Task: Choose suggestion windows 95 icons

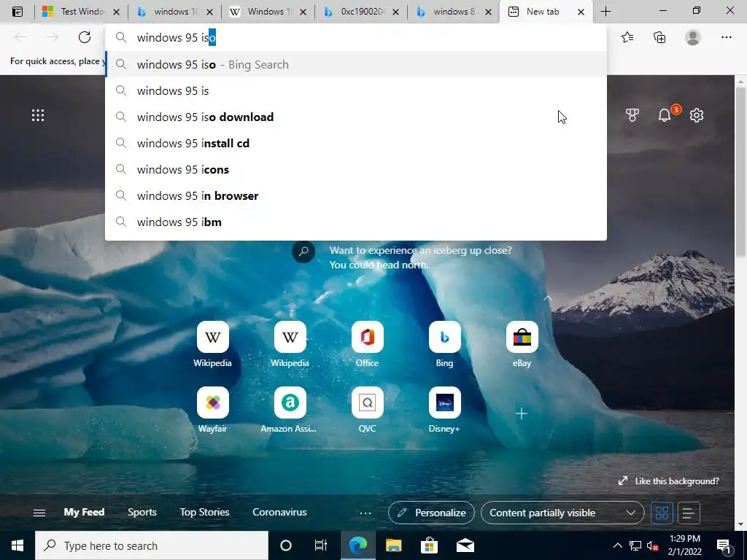Action: (356, 169)
